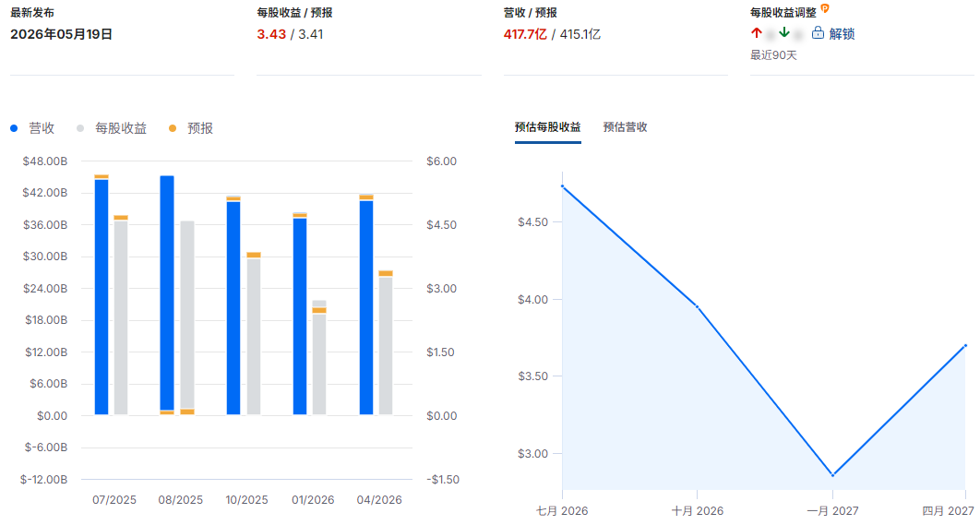Click the blue revenue bar for 07/2025
Image resolution: width=980 pixels, height=525 pixels.
click(102, 297)
